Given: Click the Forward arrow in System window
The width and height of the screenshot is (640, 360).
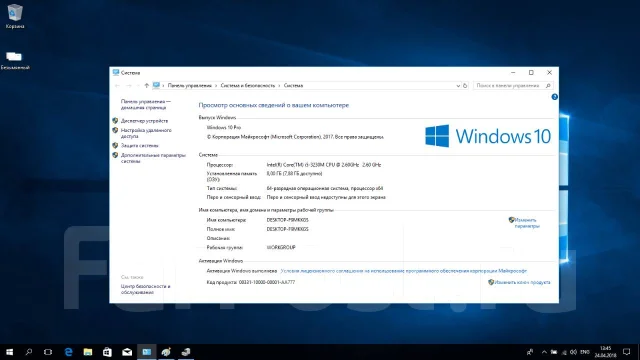Looking at the screenshot, I should (129, 86).
